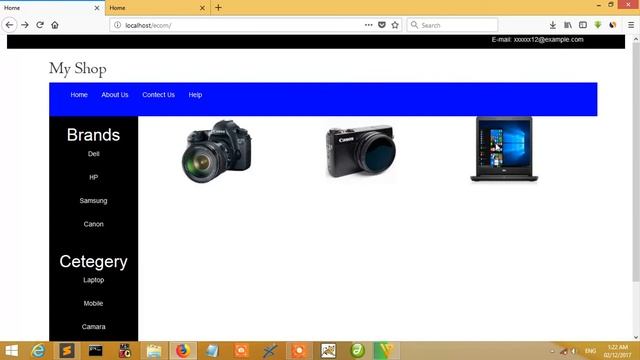Choose the Mobile category link
Viewport: 640px width, 360px height.
pyautogui.click(x=93, y=303)
